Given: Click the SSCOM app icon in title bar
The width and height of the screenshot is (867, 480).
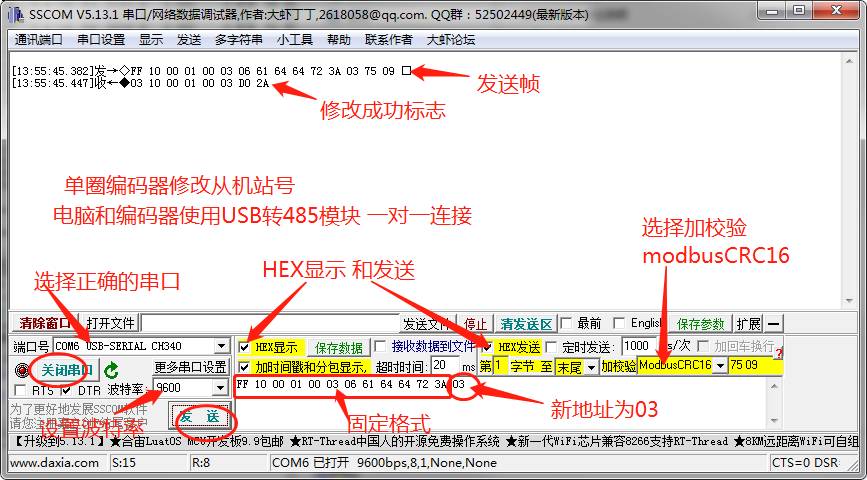Looking at the screenshot, I should [18, 15].
